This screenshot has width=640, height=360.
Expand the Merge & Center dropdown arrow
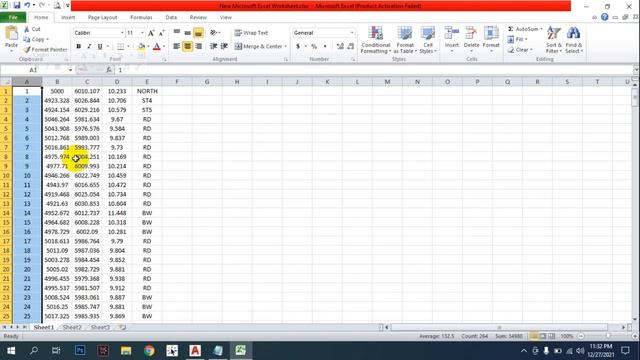point(285,47)
